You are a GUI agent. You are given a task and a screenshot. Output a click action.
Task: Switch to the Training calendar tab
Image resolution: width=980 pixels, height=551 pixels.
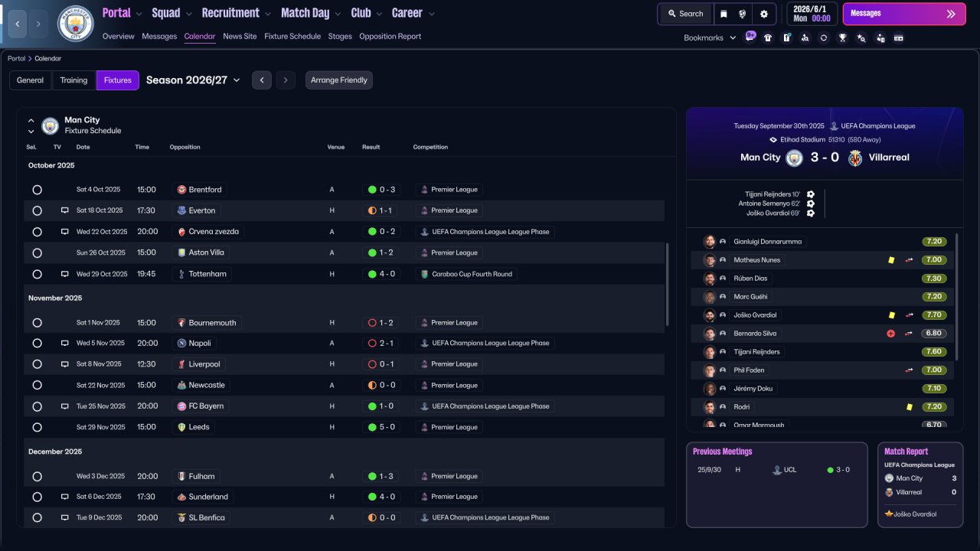(x=73, y=80)
